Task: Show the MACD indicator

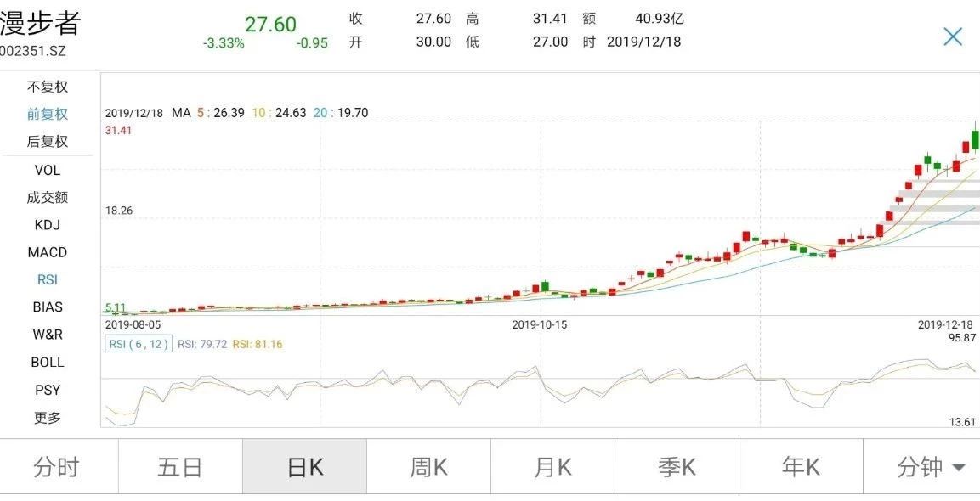Action: pos(48,252)
